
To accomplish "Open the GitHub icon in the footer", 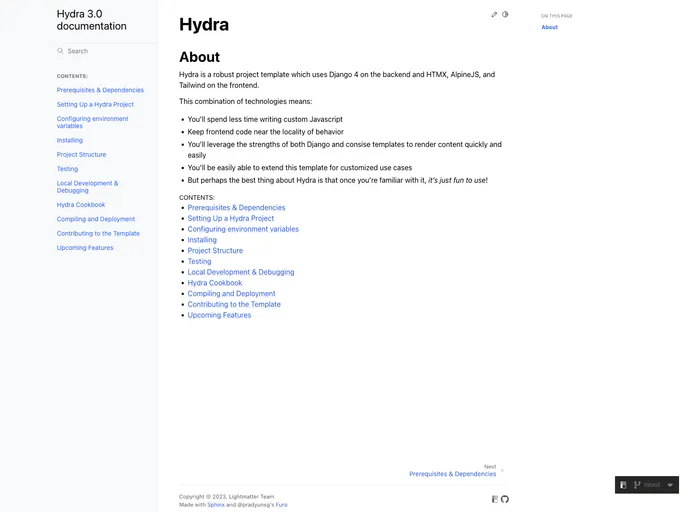I will click(505, 499).
